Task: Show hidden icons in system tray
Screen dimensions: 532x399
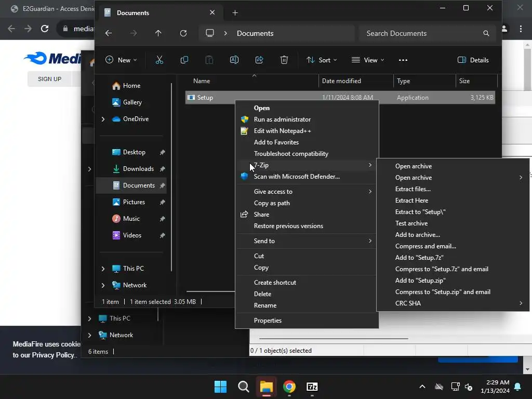Action: pyautogui.click(x=422, y=387)
